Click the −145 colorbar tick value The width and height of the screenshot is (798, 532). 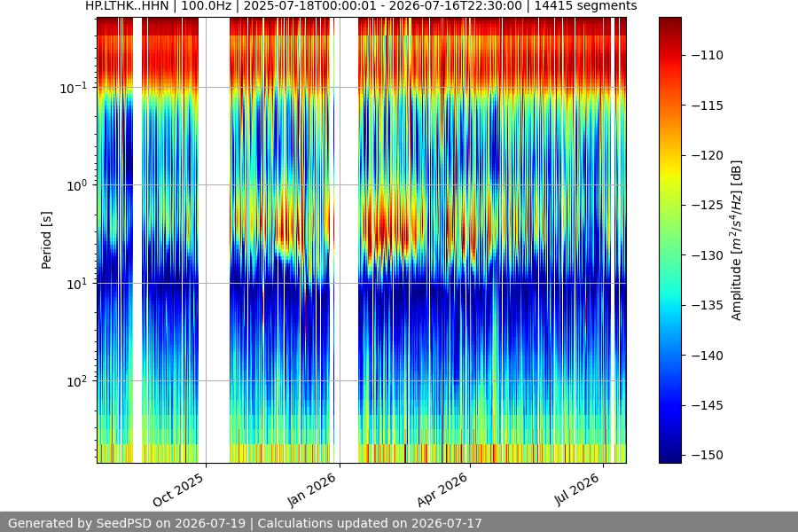tap(708, 405)
